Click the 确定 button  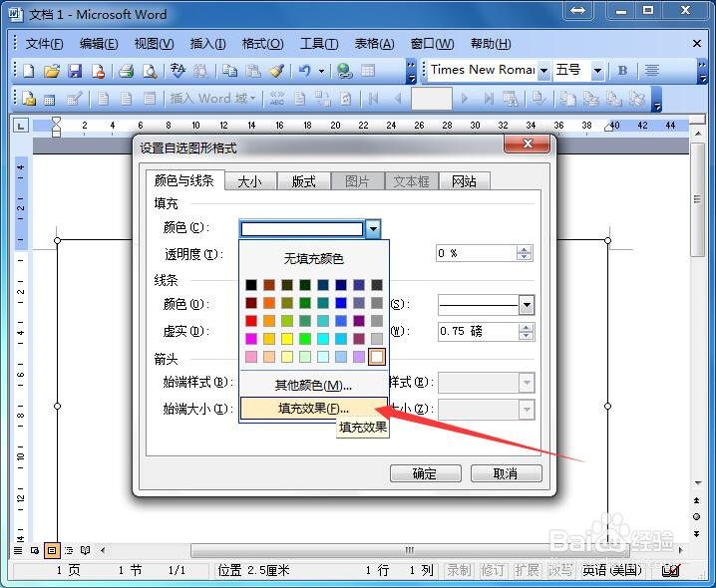click(425, 473)
